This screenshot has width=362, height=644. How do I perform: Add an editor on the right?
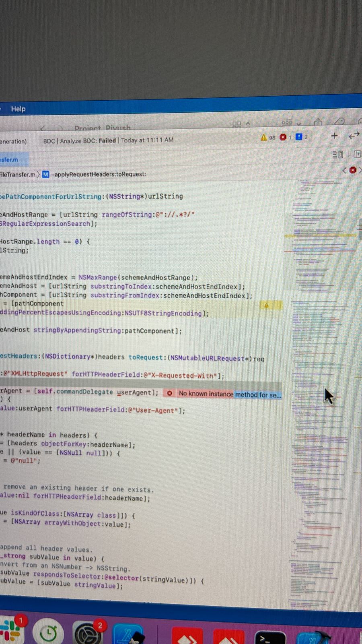[357, 154]
